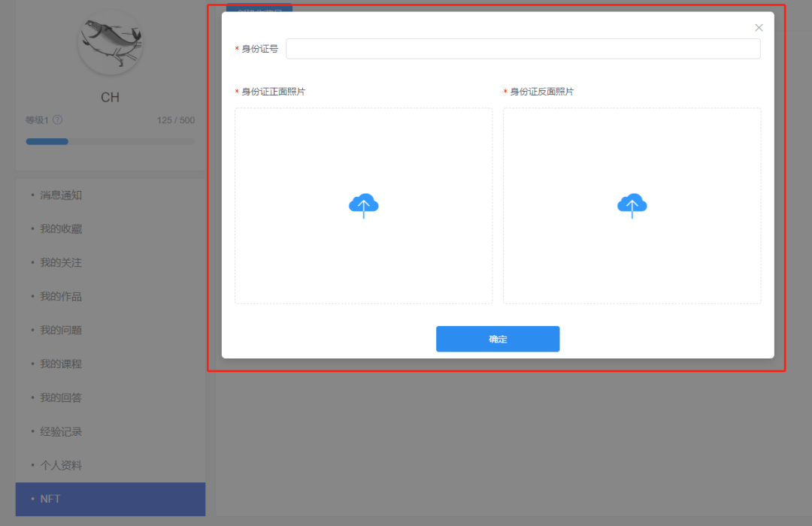Click the username CH

coord(110,98)
